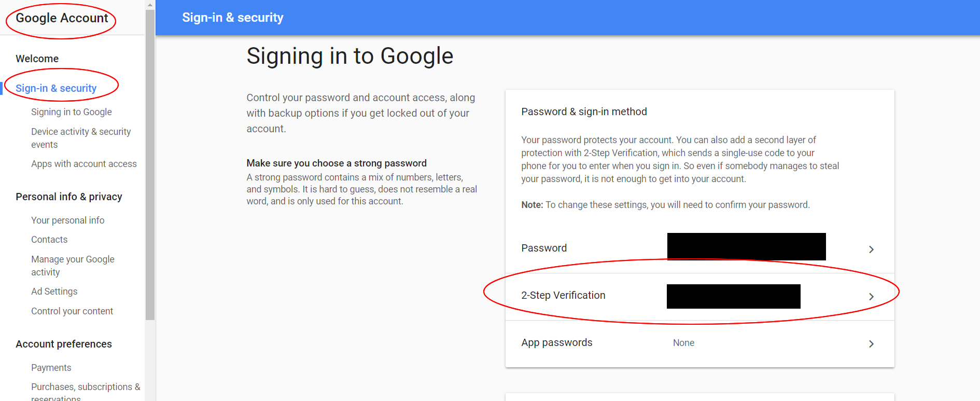
Task: Select Apps with account access
Action: tap(84, 164)
